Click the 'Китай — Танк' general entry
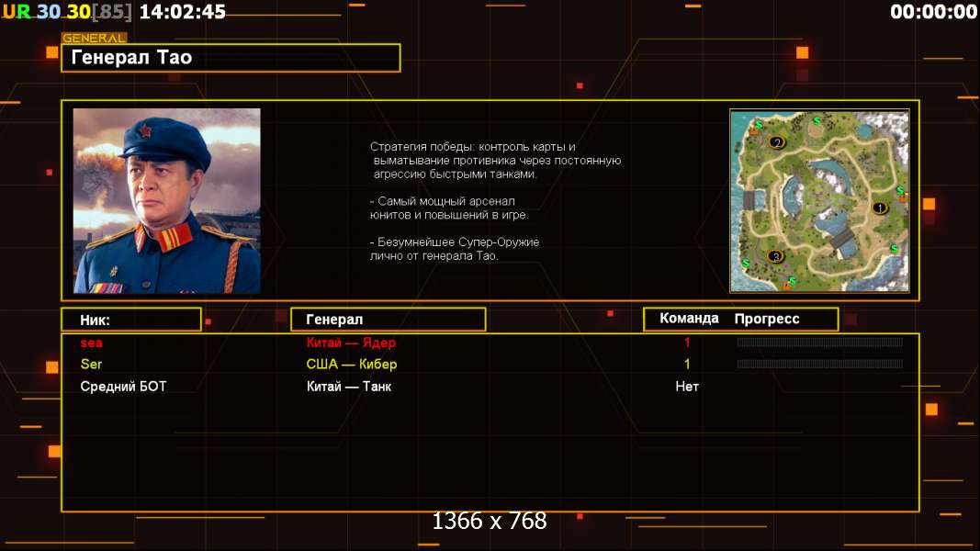This screenshot has height=551, width=980. (x=349, y=386)
